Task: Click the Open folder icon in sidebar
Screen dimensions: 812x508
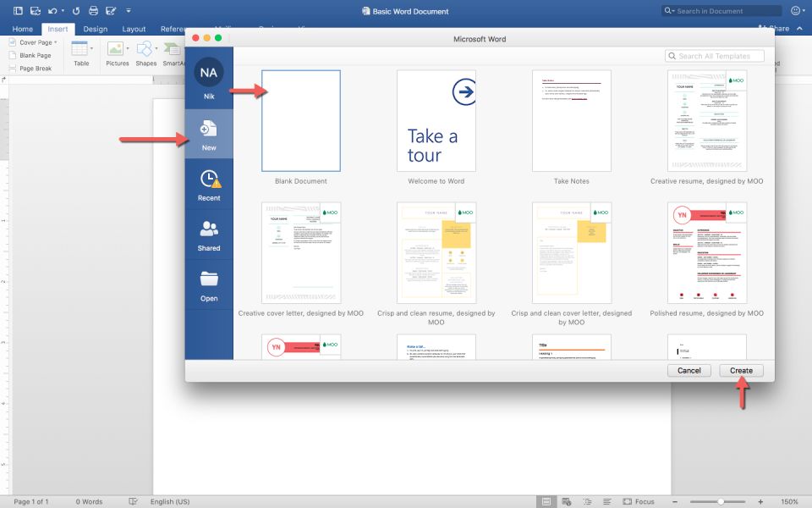Action: pos(208,284)
